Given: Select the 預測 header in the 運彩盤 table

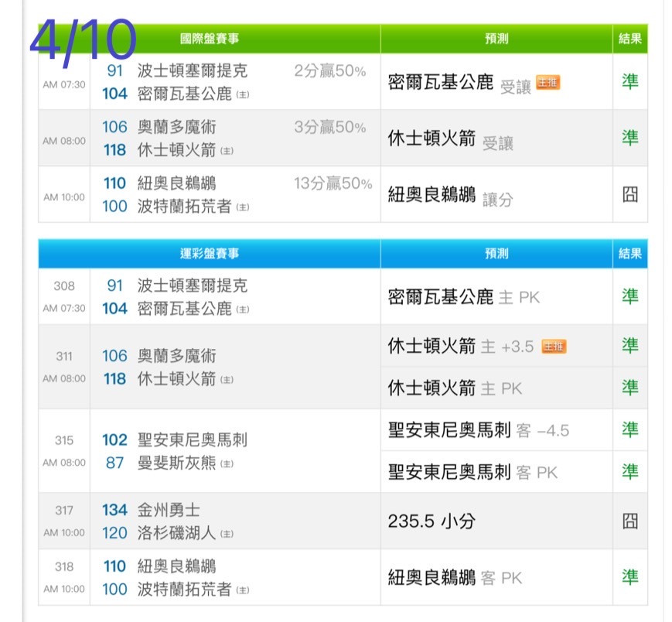Looking at the screenshot, I should point(496,254).
